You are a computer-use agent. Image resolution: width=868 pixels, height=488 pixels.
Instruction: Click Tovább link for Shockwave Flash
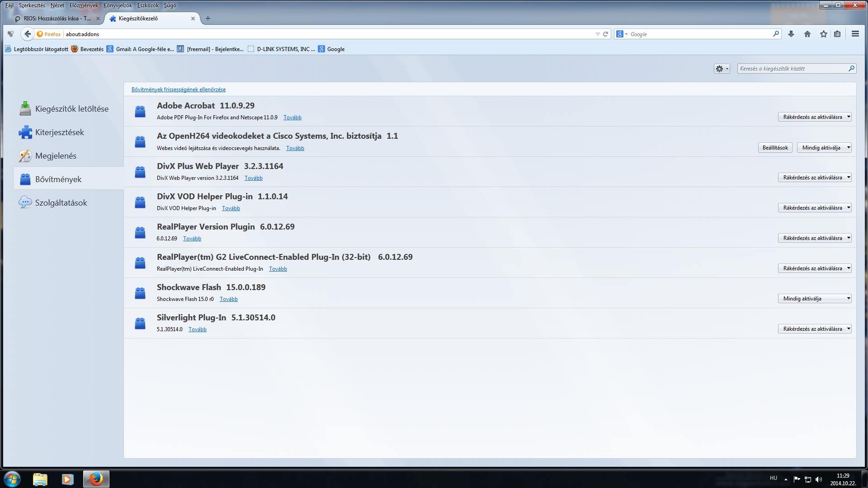pos(229,299)
